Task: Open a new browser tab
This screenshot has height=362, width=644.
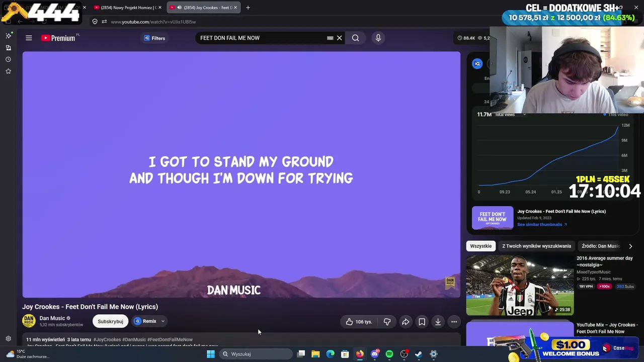Action: [x=248, y=8]
